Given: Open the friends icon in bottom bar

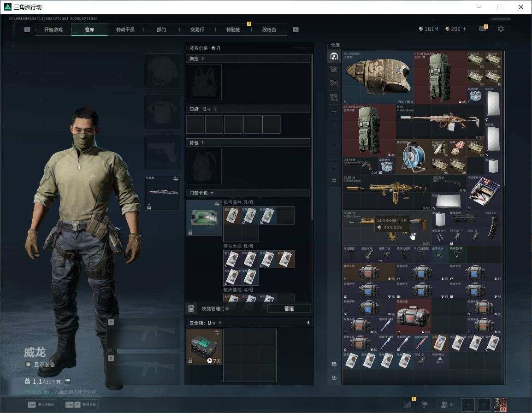Looking at the screenshot, I should point(445,405).
